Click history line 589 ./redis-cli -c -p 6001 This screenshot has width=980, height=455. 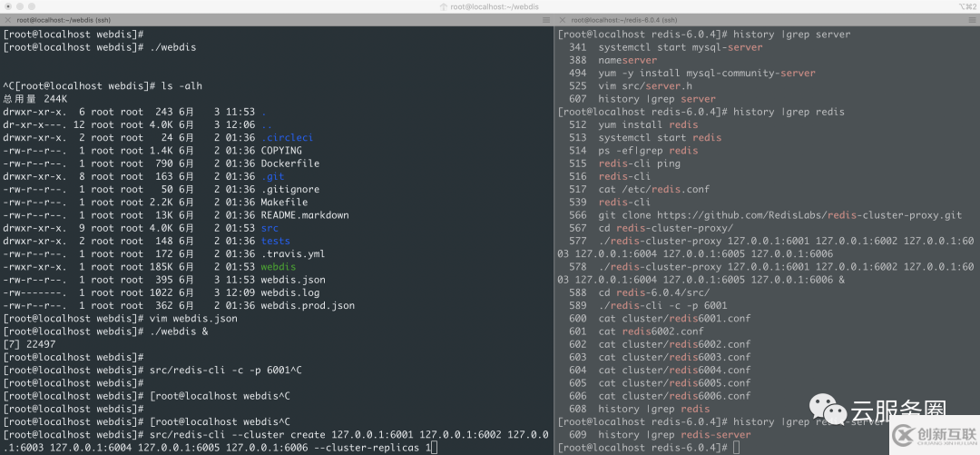tap(648, 305)
